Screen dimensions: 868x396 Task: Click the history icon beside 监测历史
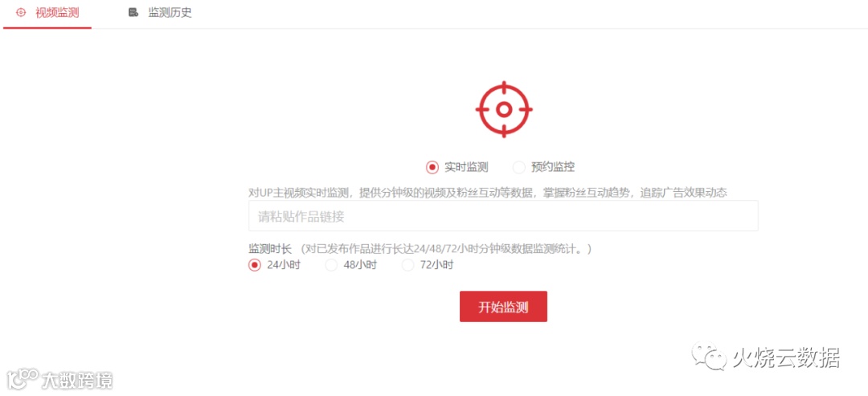tap(133, 12)
